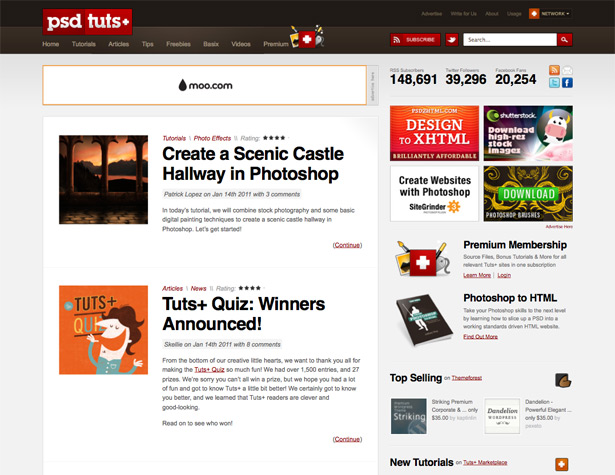Click the Articles category on quiz post
Screen dimensions: 615x475
click(x=173, y=288)
